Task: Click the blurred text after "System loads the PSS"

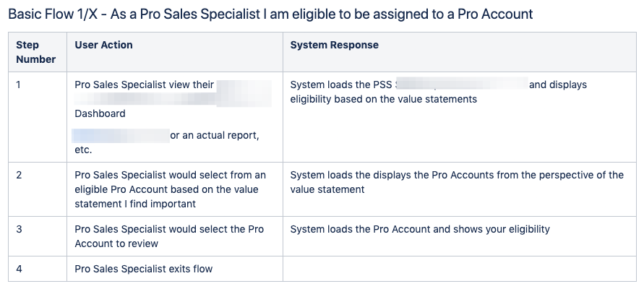Action: pos(461,85)
